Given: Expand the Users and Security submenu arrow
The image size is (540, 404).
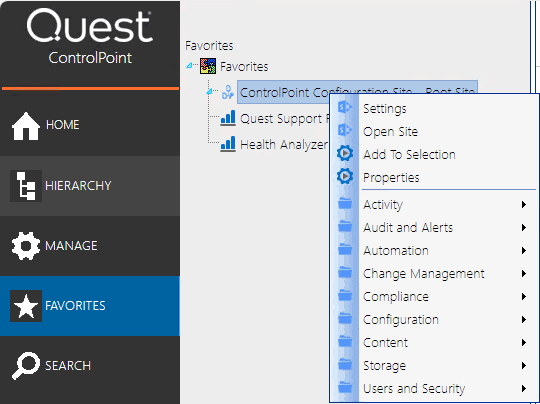Looking at the screenshot, I should pyautogui.click(x=524, y=389).
